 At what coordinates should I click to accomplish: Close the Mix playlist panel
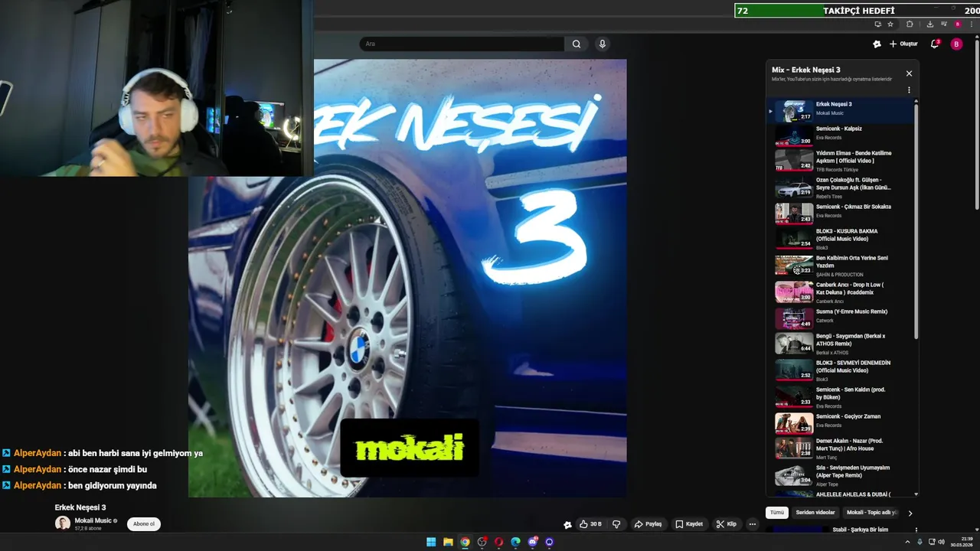click(x=909, y=73)
